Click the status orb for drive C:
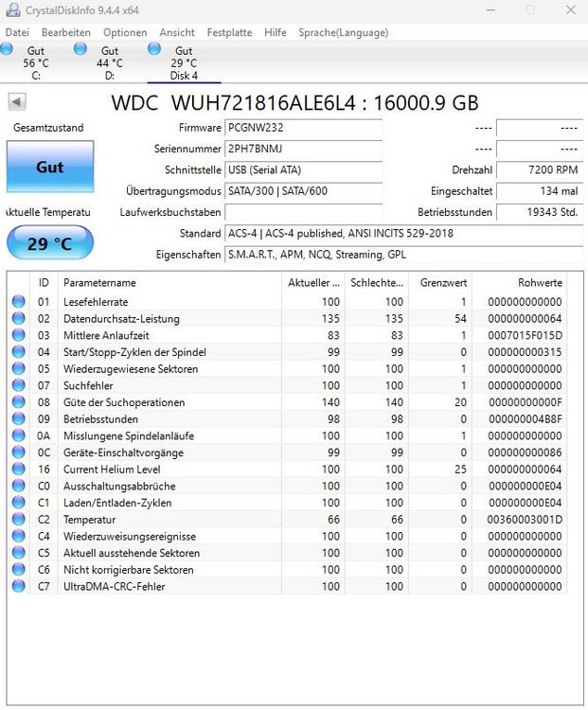This screenshot has height=710, width=588. click(7, 48)
